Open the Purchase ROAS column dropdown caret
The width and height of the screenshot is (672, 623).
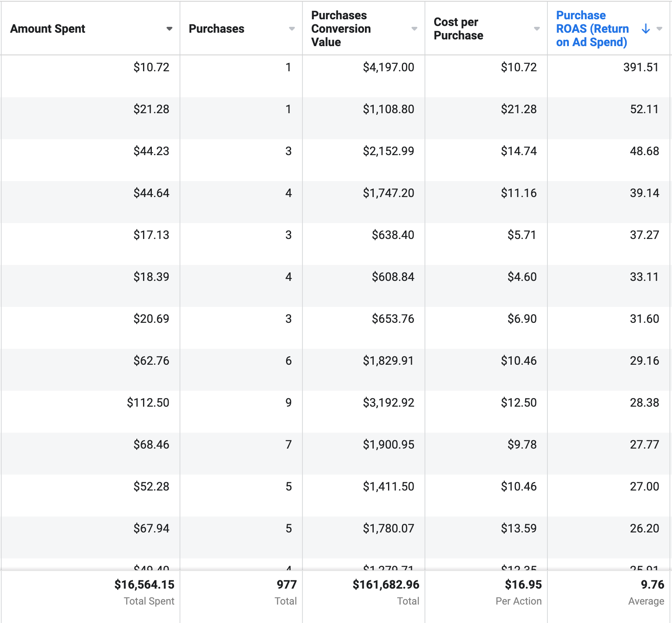pos(659,29)
